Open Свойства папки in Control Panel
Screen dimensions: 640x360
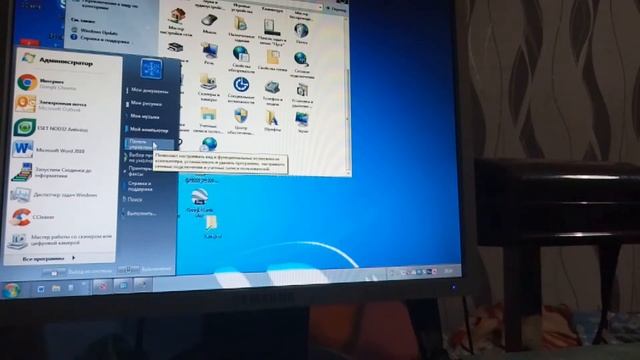coord(272,60)
